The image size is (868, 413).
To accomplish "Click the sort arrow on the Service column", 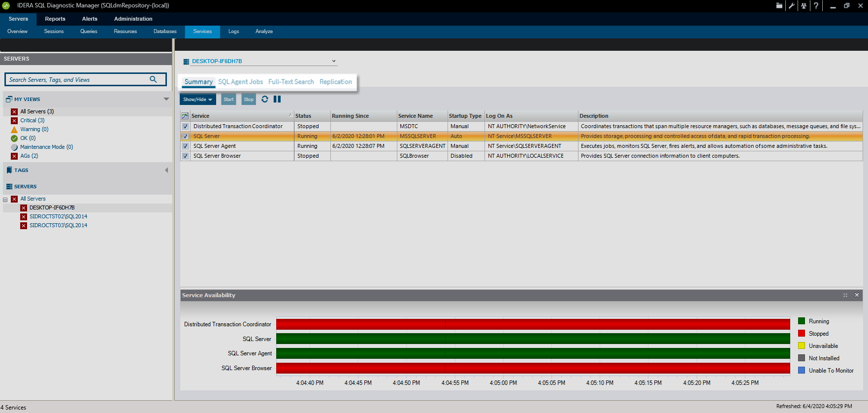I will tap(290, 115).
